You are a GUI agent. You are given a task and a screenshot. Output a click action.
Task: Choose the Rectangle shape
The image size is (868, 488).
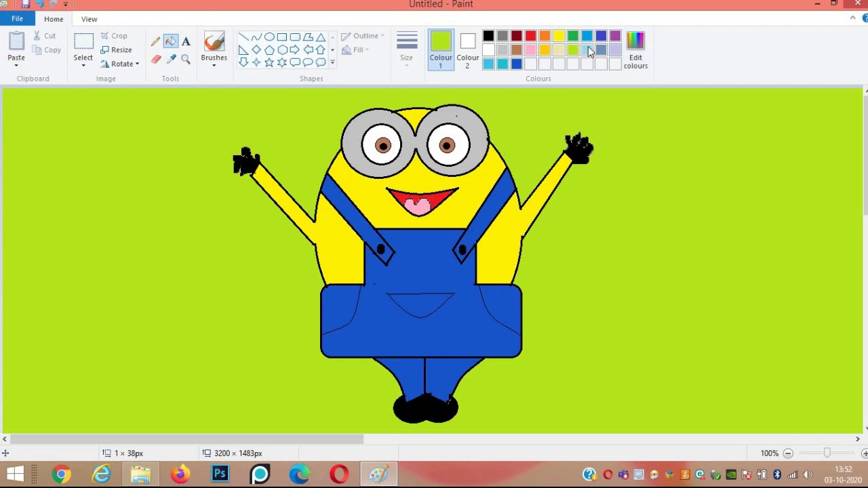pos(282,37)
